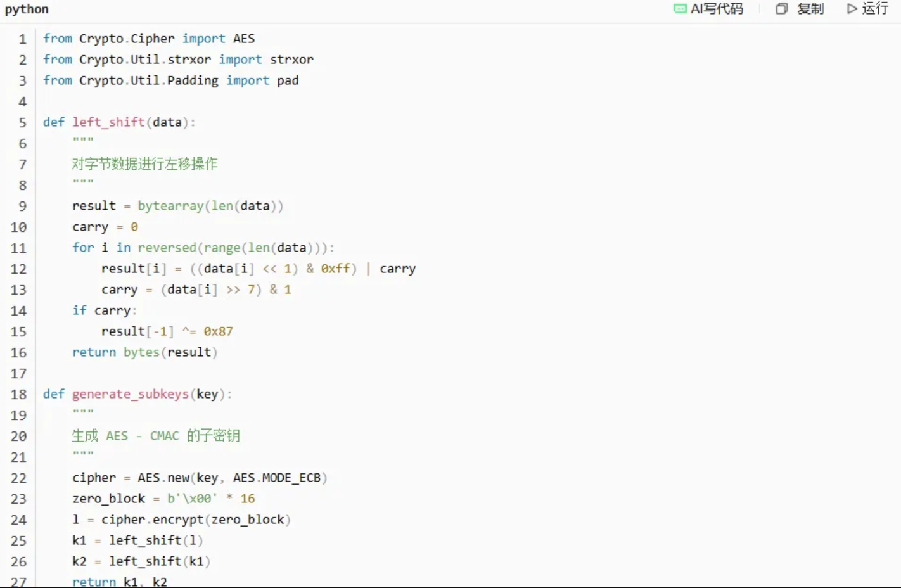901x588 pixels.
Task: Click the bytearray call on line 9
Action: pos(170,206)
